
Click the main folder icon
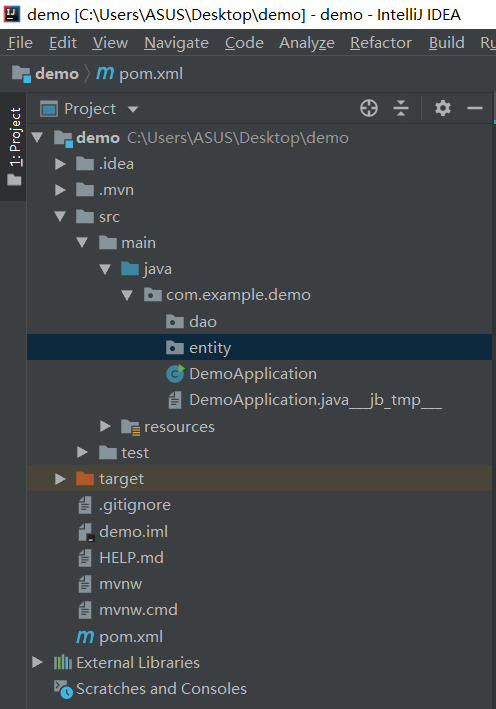coord(108,243)
